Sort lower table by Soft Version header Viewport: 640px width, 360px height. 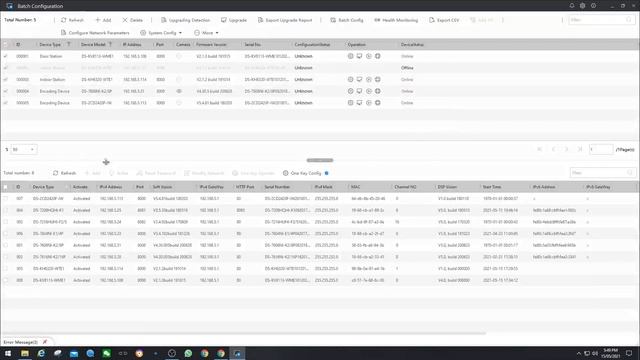tap(162, 187)
